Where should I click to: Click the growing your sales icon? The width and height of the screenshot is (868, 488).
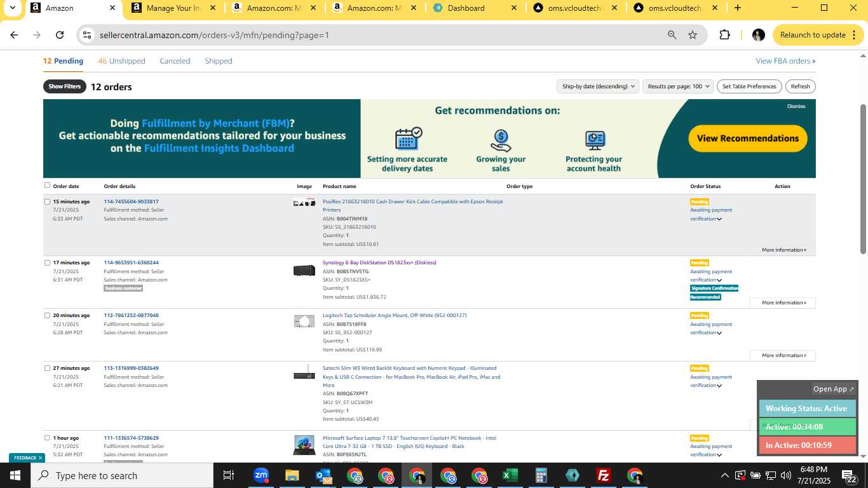pyautogui.click(x=501, y=140)
